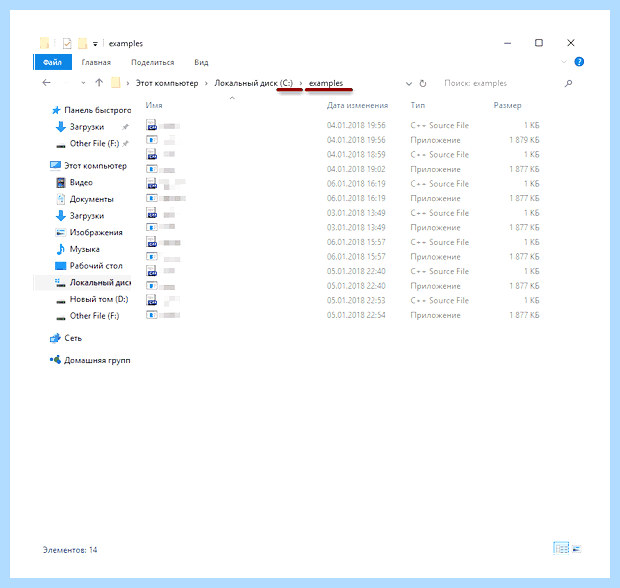Sort by the Тип column header
The height and width of the screenshot is (588, 620).
pos(418,105)
